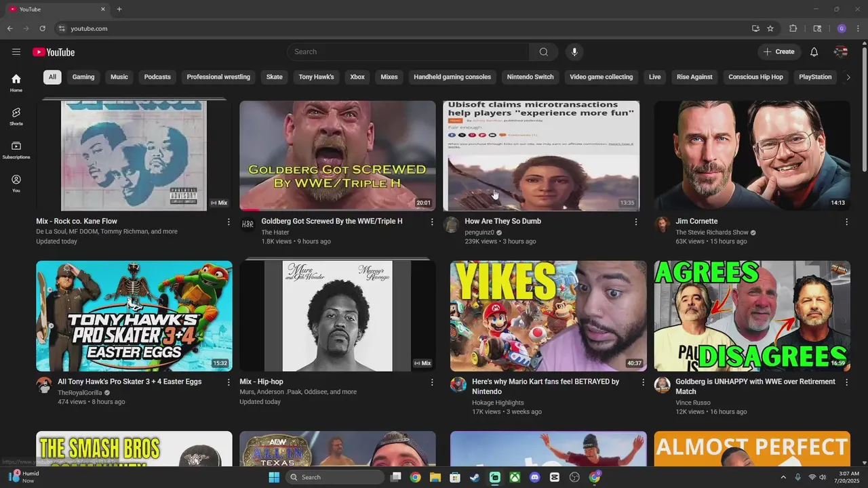Screen dimensions: 868x488
Task: Reload the page in browser
Action: point(42,28)
